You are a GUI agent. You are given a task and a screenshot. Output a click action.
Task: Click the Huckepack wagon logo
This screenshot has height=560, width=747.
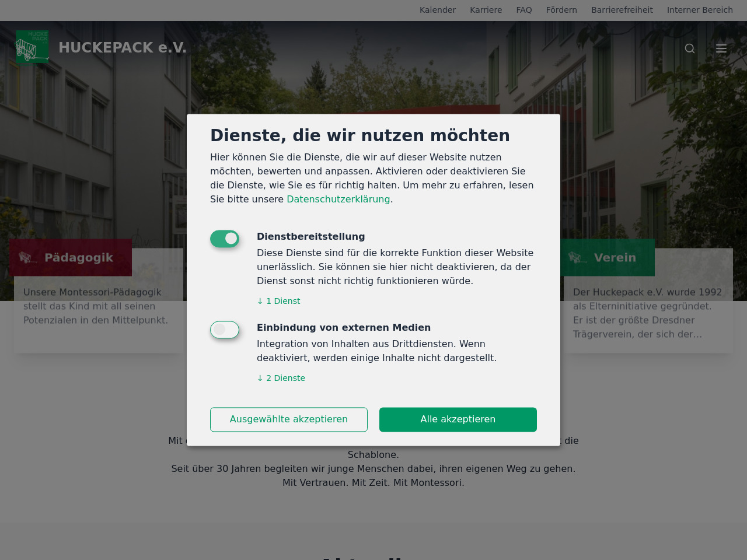point(32,47)
